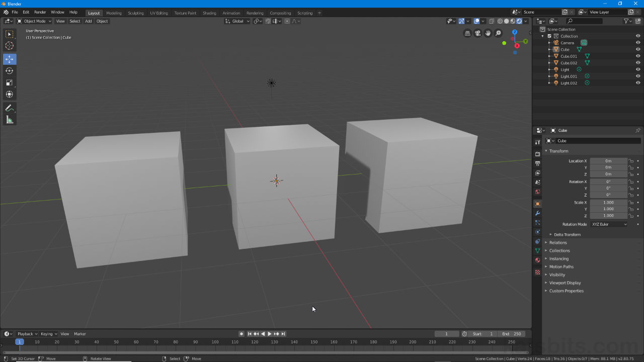
Task: Open the Modifiers wrench properties tab
Action: [x=537, y=213]
